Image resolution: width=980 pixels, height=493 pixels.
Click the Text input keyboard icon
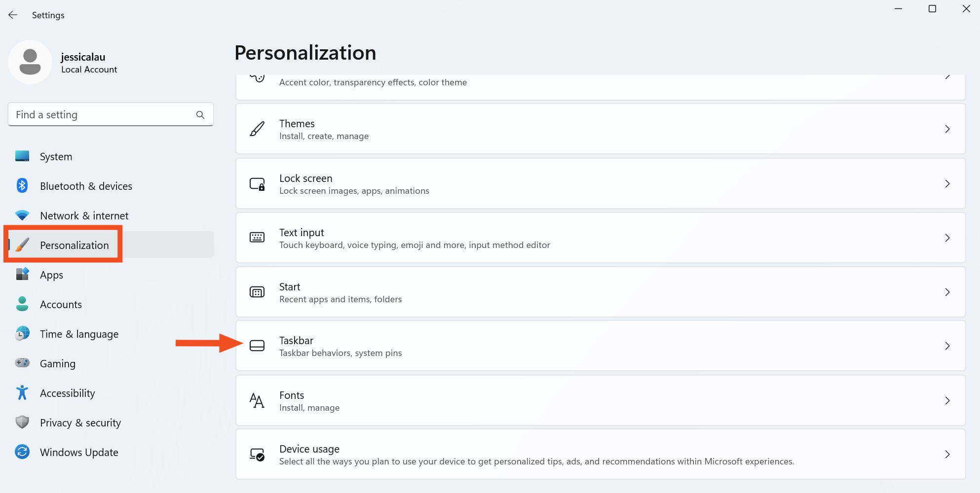click(257, 238)
